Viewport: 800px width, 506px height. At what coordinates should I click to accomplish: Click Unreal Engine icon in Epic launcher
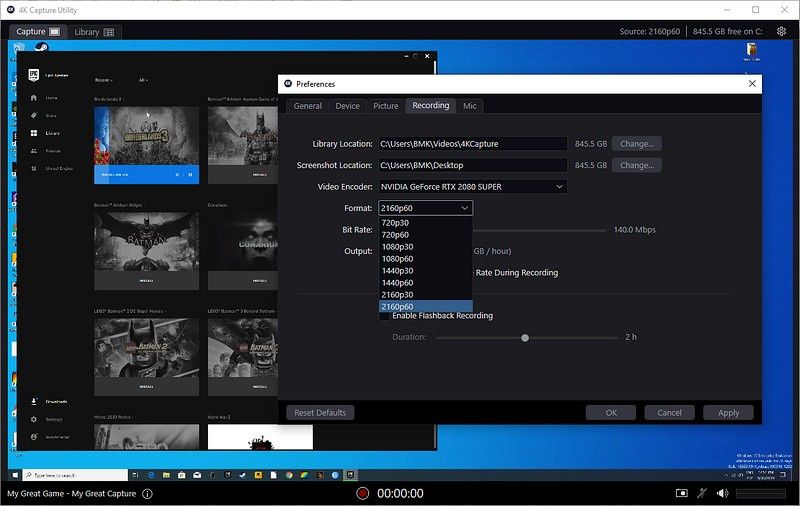coord(34,168)
